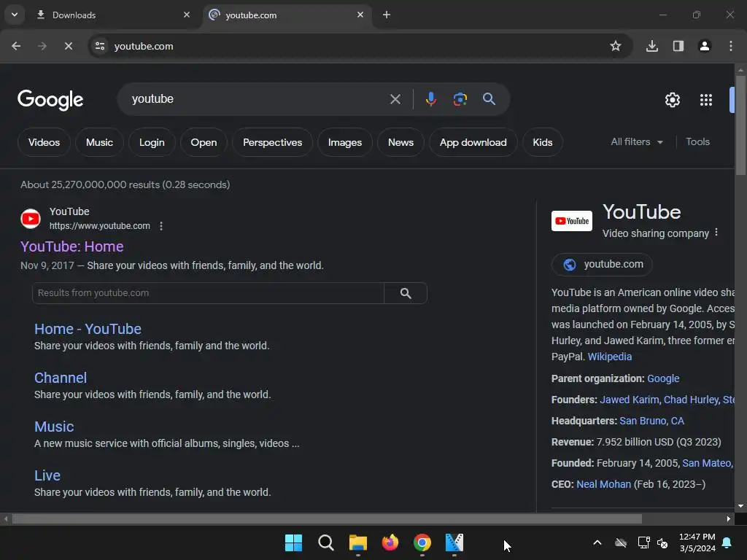This screenshot has height=560, width=747.
Task: Open the Chad Hurley founder link
Action: click(x=692, y=400)
